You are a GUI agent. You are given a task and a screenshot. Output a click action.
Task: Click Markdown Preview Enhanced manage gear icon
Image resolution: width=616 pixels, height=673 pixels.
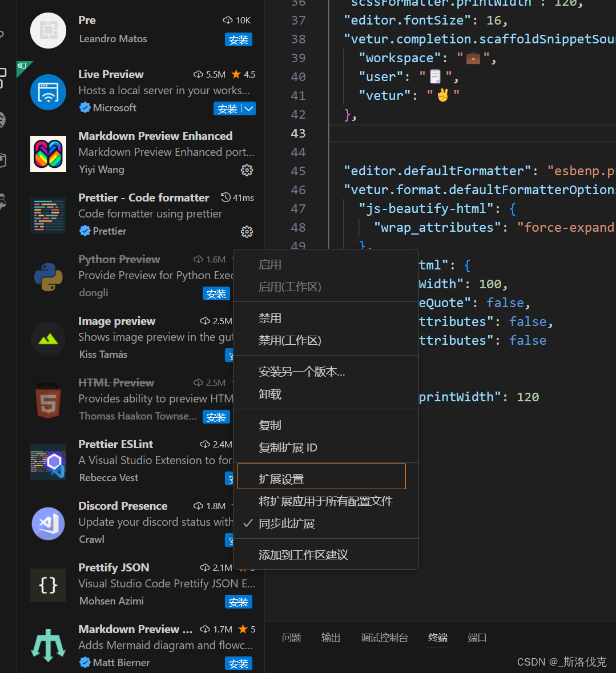247,170
